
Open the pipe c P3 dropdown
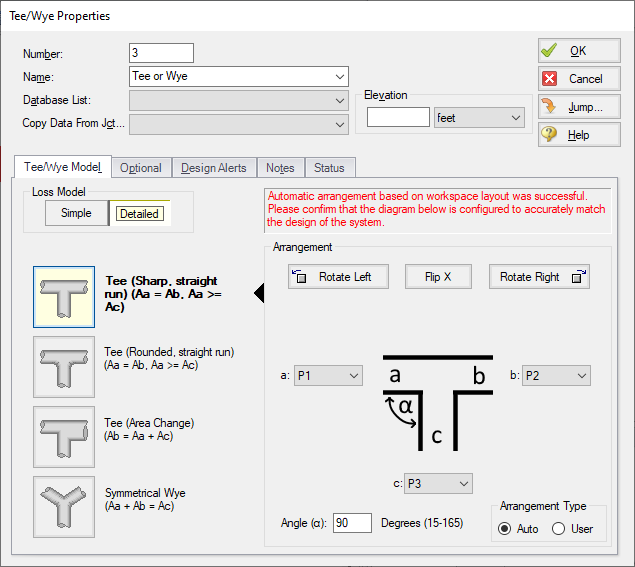click(438, 484)
